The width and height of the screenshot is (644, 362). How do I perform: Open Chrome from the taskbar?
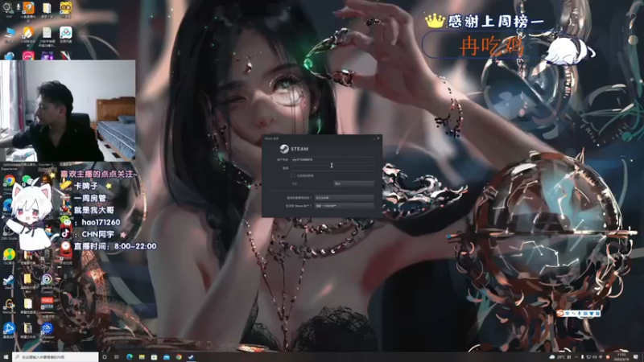tap(179, 357)
